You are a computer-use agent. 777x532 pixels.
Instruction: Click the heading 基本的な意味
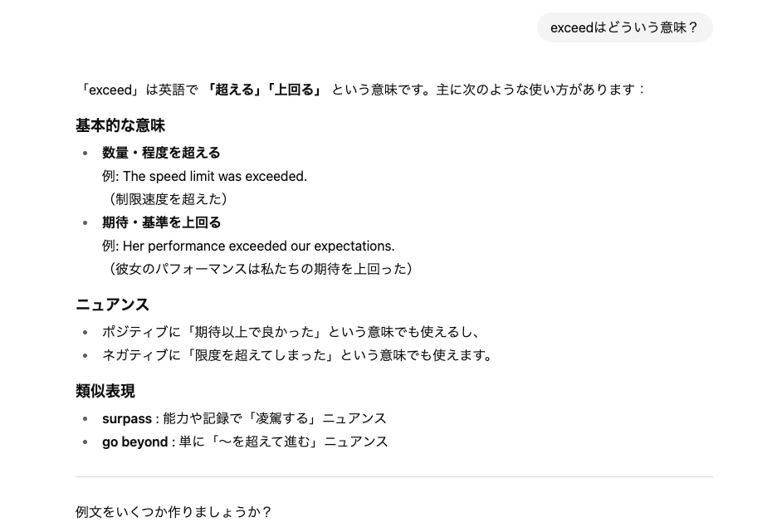pos(120,125)
